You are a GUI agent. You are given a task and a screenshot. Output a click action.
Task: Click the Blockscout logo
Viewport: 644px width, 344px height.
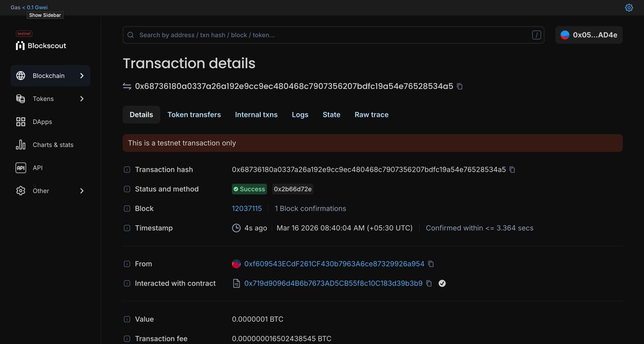tap(41, 46)
